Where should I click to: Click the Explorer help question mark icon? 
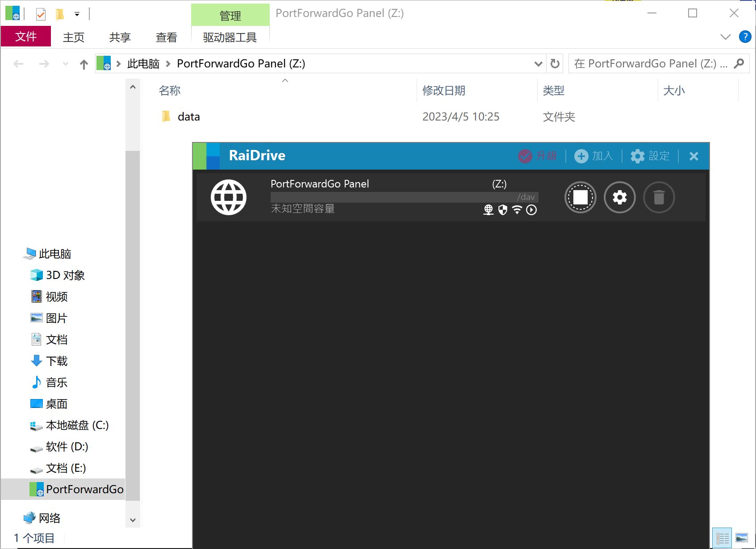(x=745, y=37)
